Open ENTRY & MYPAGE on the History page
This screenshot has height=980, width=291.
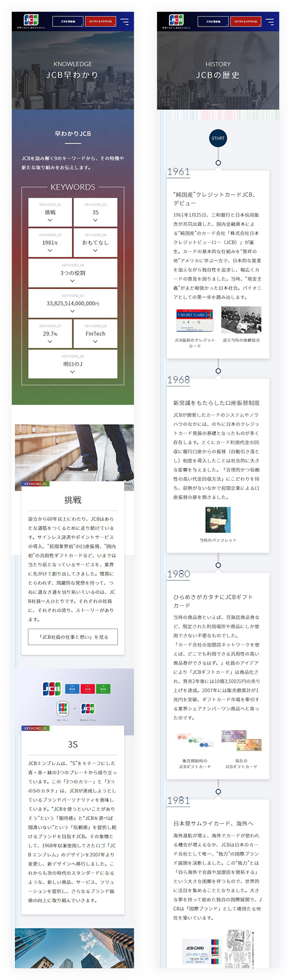click(246, 22)
